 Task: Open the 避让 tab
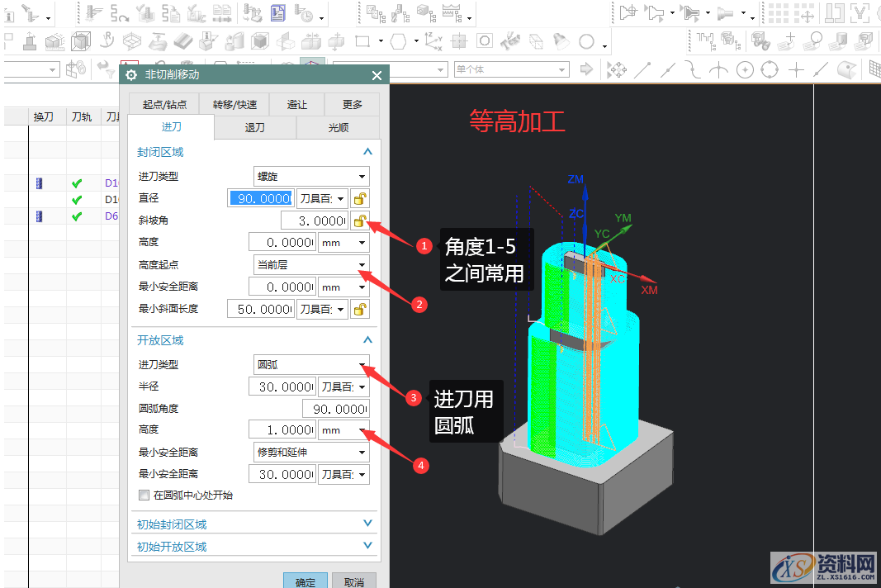point(296,104)
